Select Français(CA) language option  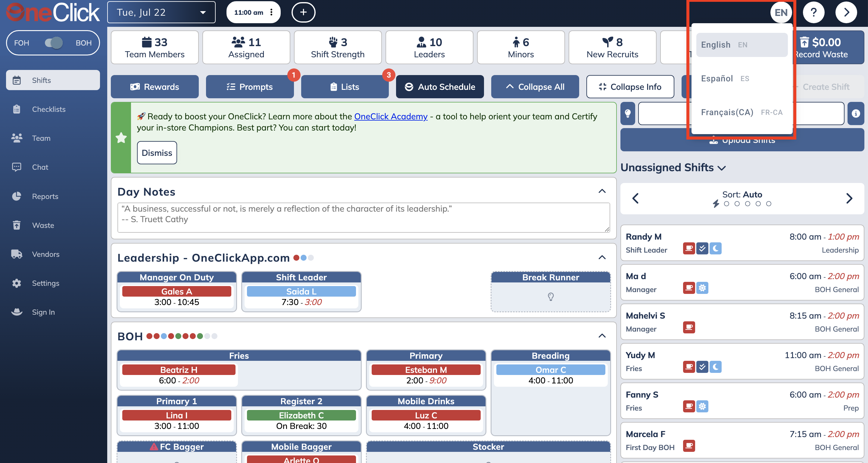742,112
